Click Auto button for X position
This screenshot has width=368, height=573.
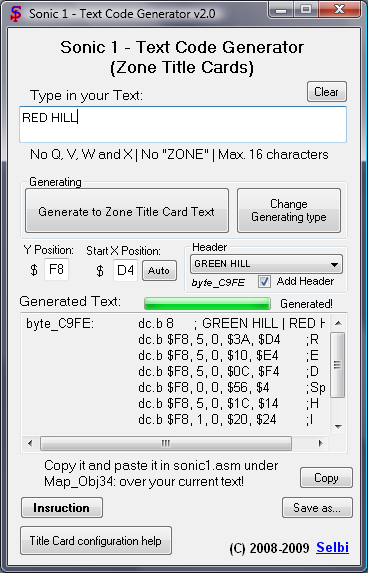159,271
